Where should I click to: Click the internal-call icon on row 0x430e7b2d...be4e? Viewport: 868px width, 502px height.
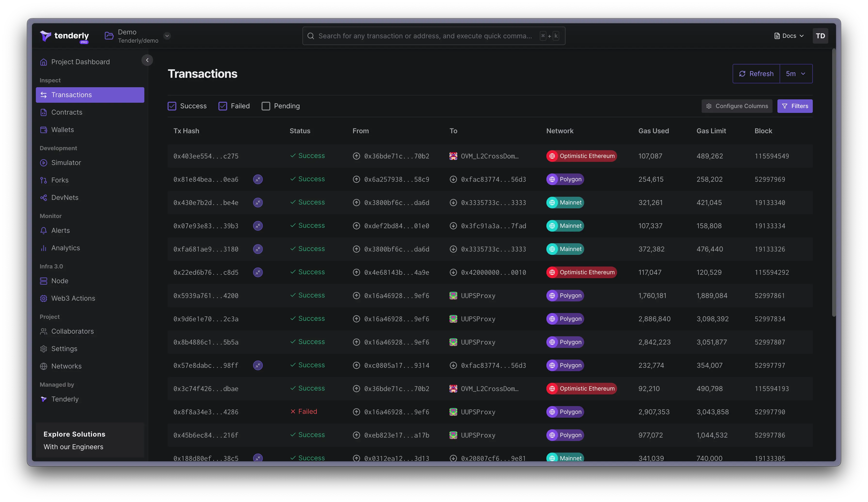click(258, 203)
